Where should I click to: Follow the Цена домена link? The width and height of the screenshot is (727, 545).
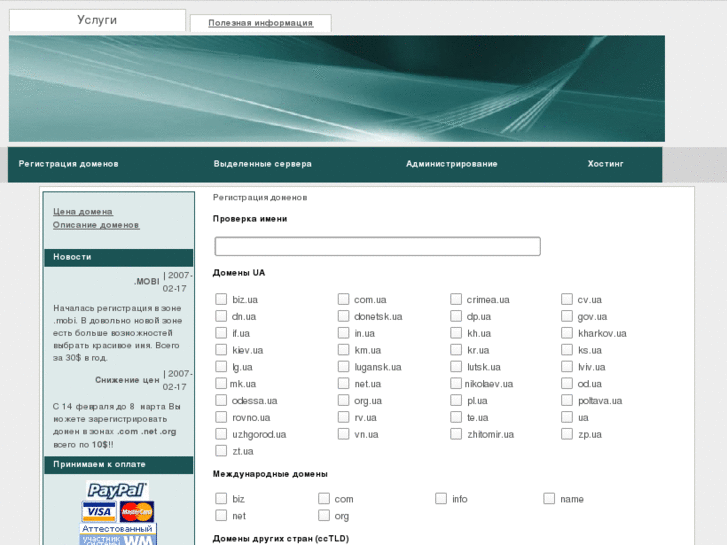(83, 212)
